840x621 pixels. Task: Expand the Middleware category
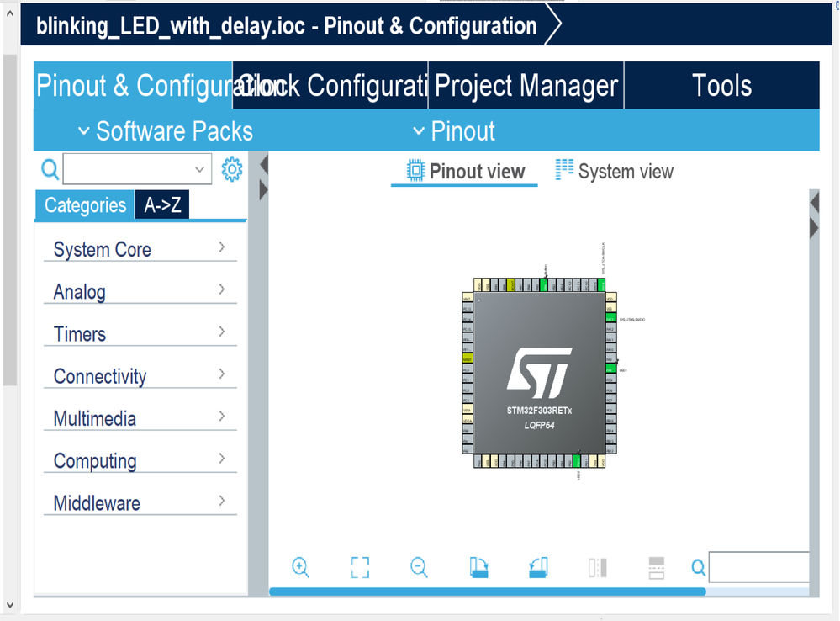click(140, 503)
